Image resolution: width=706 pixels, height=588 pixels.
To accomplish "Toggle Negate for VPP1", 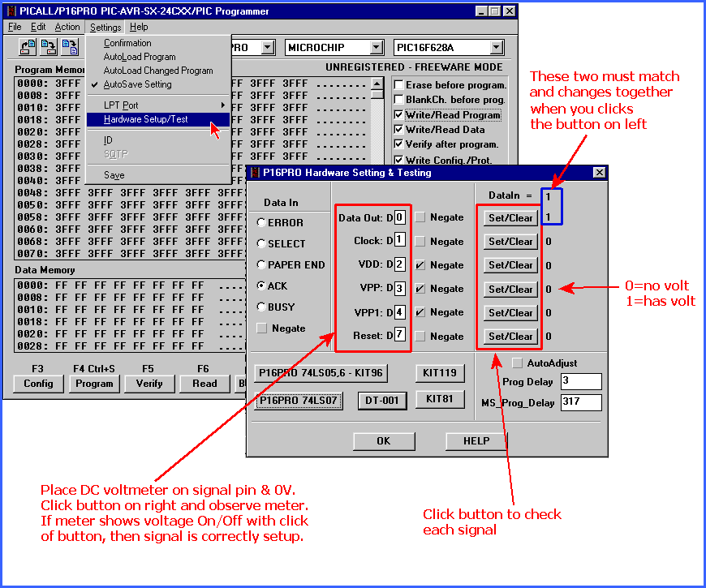I will click(x=420, y=311).
